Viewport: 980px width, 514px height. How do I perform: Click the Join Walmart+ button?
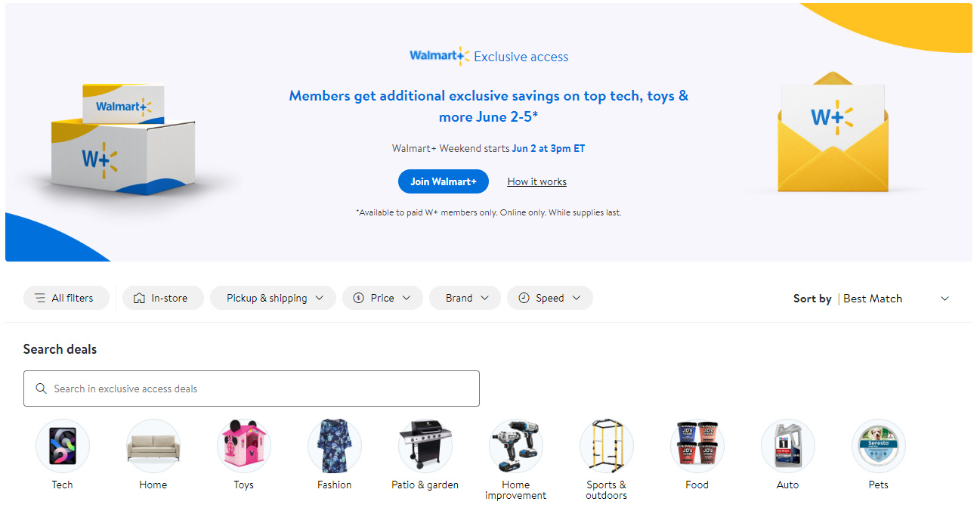click(444, 181)
